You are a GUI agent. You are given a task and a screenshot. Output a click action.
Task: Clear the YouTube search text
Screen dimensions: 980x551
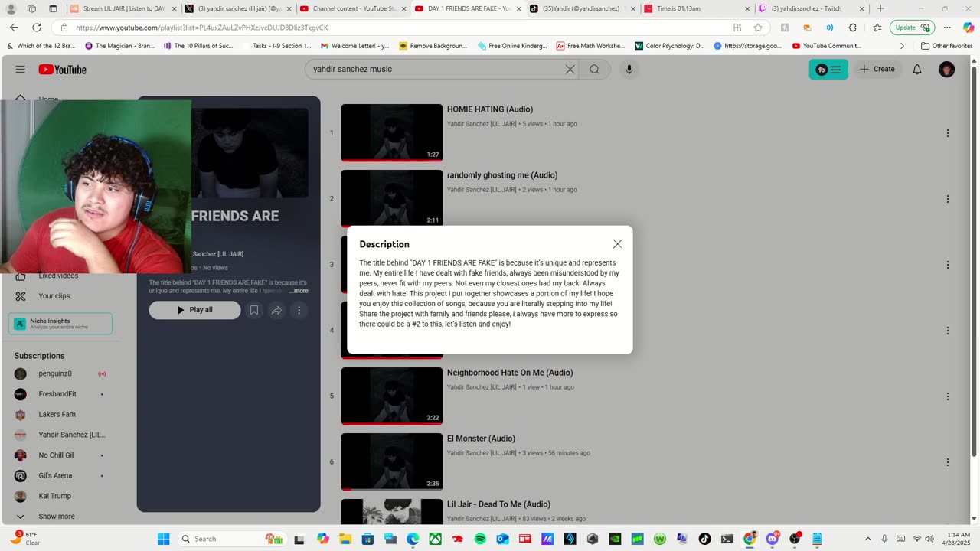[570, 69]
